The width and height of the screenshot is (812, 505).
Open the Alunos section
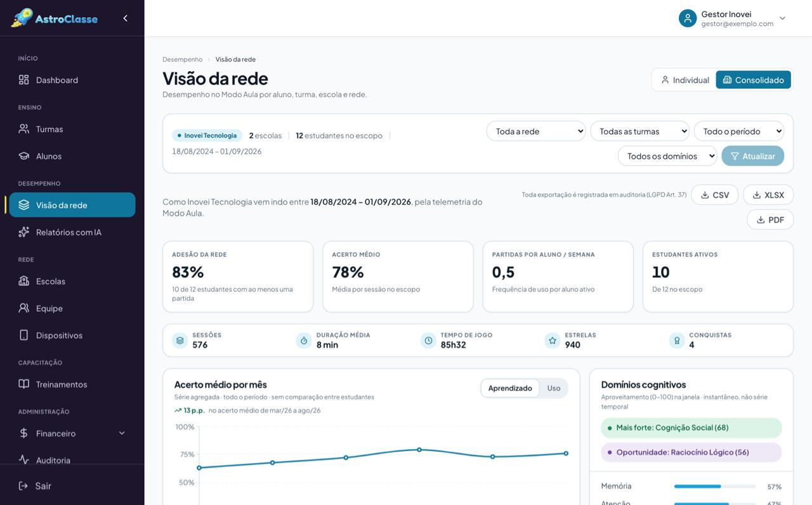coord(72,156)
